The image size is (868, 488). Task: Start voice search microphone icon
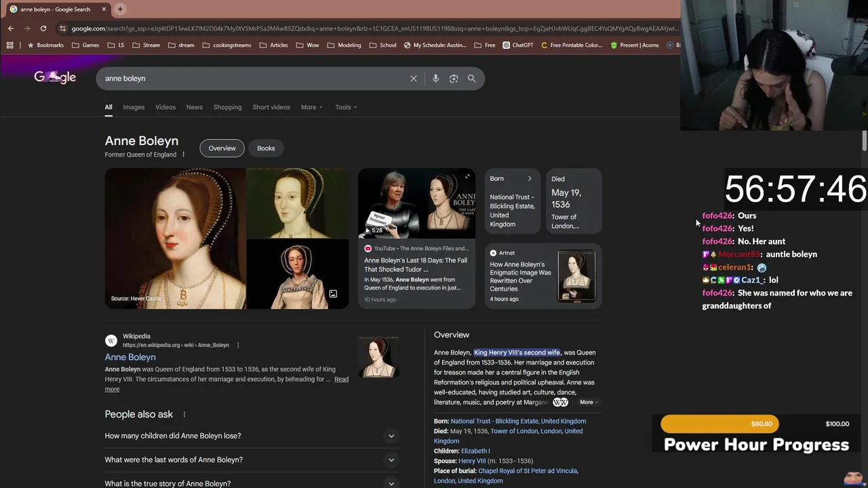click(435, 79)
